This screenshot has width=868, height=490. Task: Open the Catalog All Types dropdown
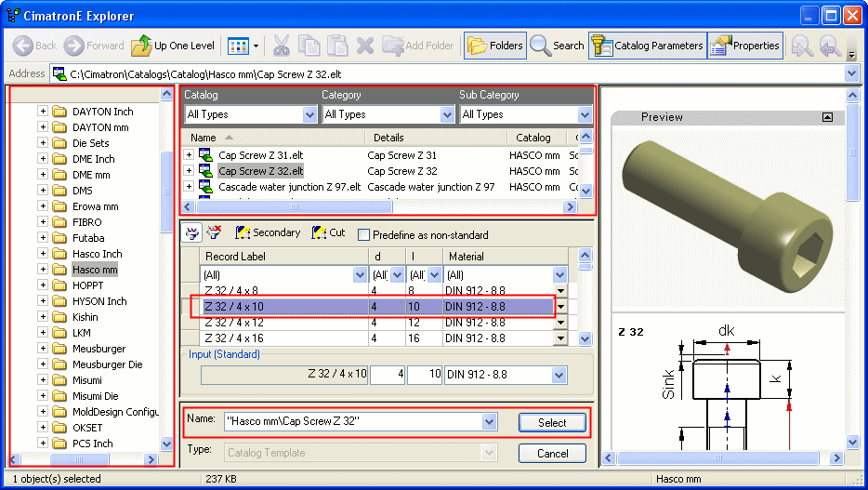tap(310, 114)
